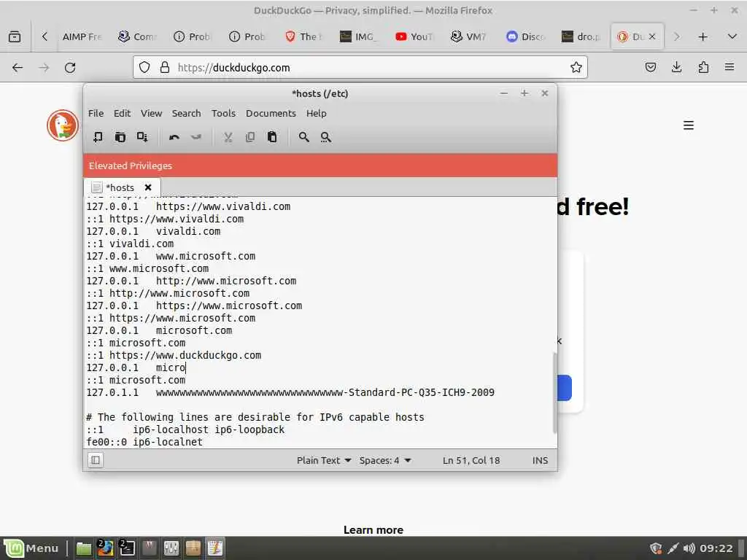The width and height of the screenshot is (747, 560).
Task: Reload the DuckDuckGo page in Firefox
Action: [x=70, y=68]
